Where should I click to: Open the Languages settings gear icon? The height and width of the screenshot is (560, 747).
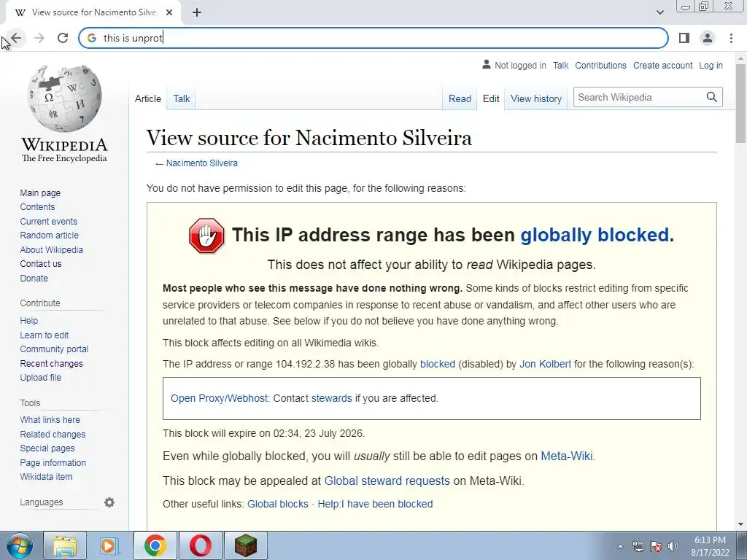coord(109,502)
